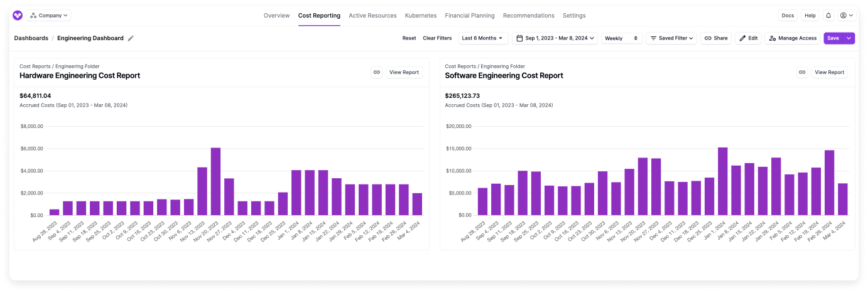Expand the arrow next to Save
The height and width of the screenshot is (293, 868).
click(x=849, y=38)
